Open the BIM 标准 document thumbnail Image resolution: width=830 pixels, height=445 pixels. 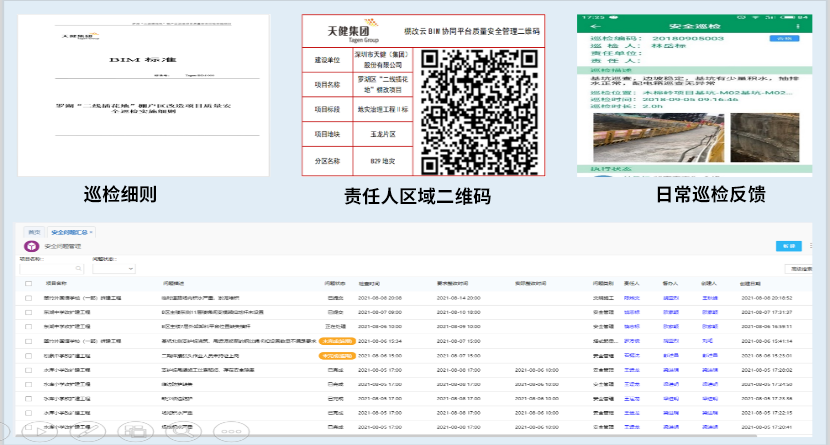143,96
